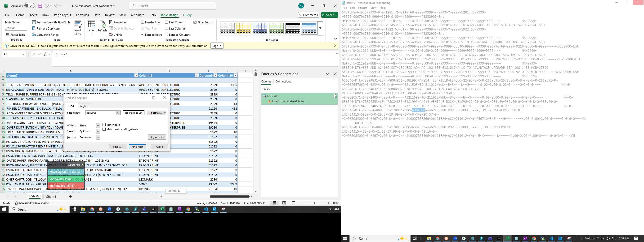Click the Save icon in Excel title bar
The height and width of the screenshot is (242, 644).
point(40,5)
